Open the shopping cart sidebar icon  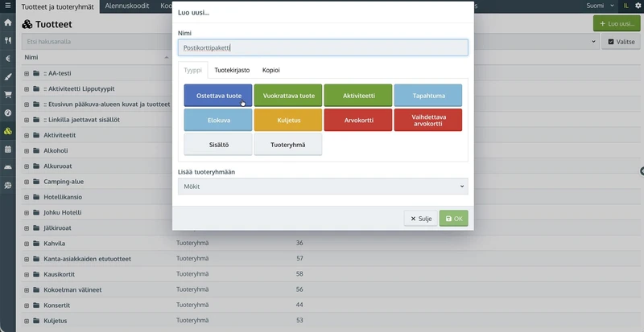pos(8,95)
